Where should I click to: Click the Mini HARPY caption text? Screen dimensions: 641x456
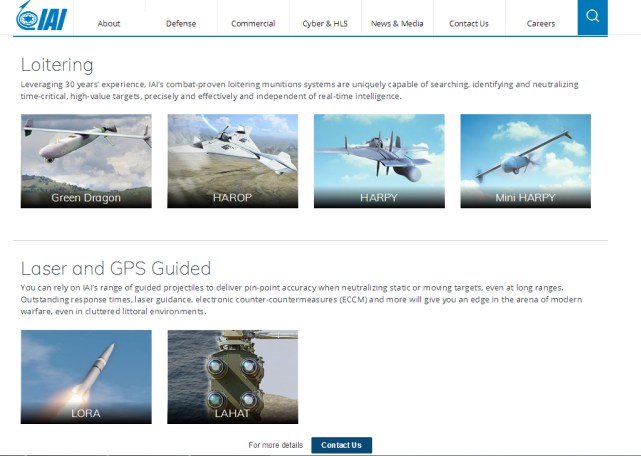pyautogui.click(x=525, y=198)
